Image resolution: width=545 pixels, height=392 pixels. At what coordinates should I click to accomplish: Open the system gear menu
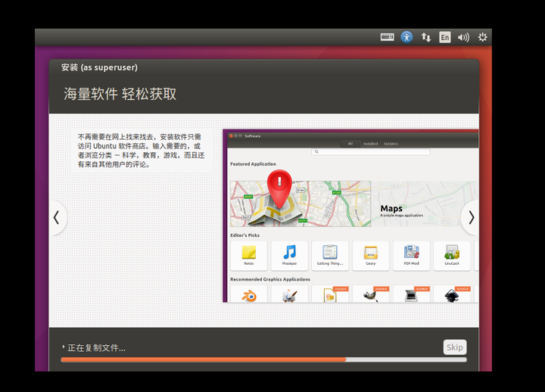(x=482, y=37)
